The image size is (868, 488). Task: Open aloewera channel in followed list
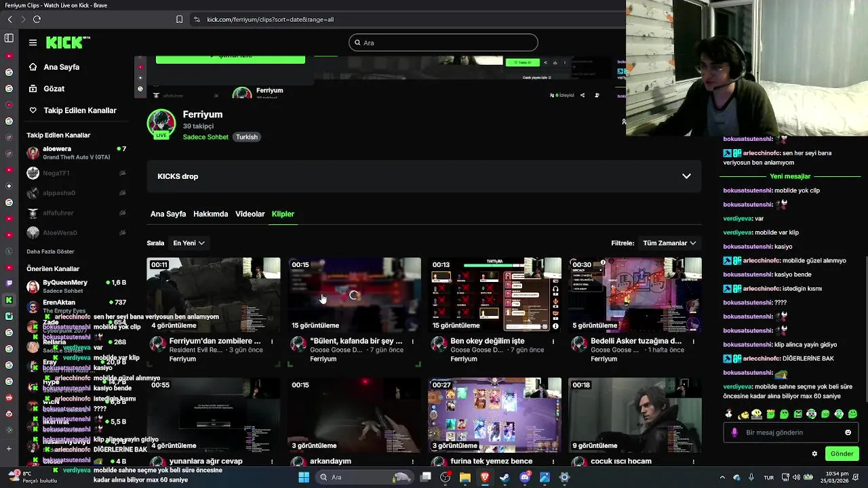coord(77,152)
